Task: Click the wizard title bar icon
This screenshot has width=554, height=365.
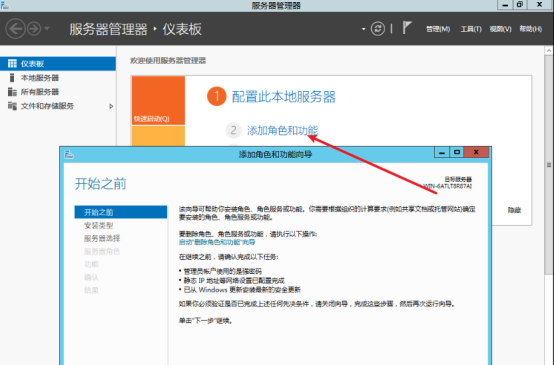Action: 69,154
